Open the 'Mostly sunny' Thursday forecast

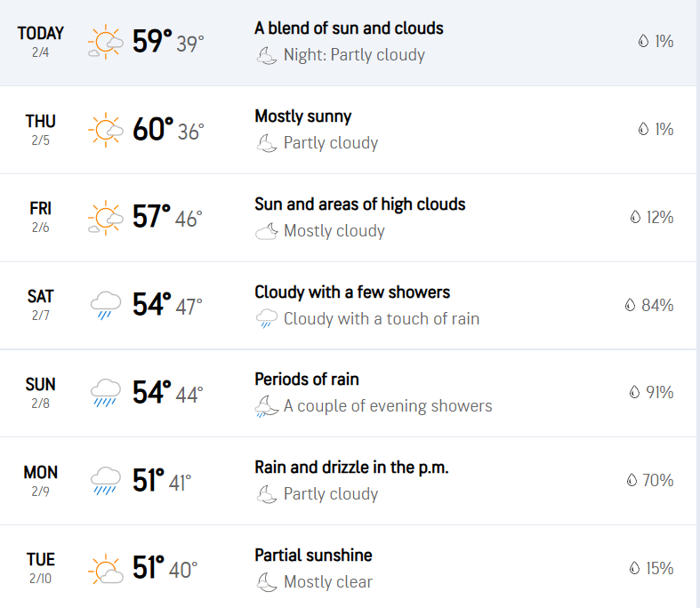[x=302, y=116]
